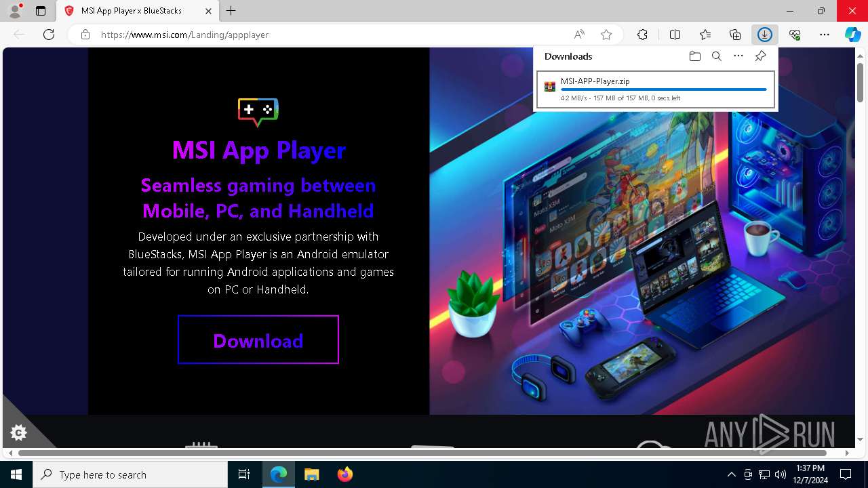Open the Collections icon
868x488 pixels.
coord(735,35)
